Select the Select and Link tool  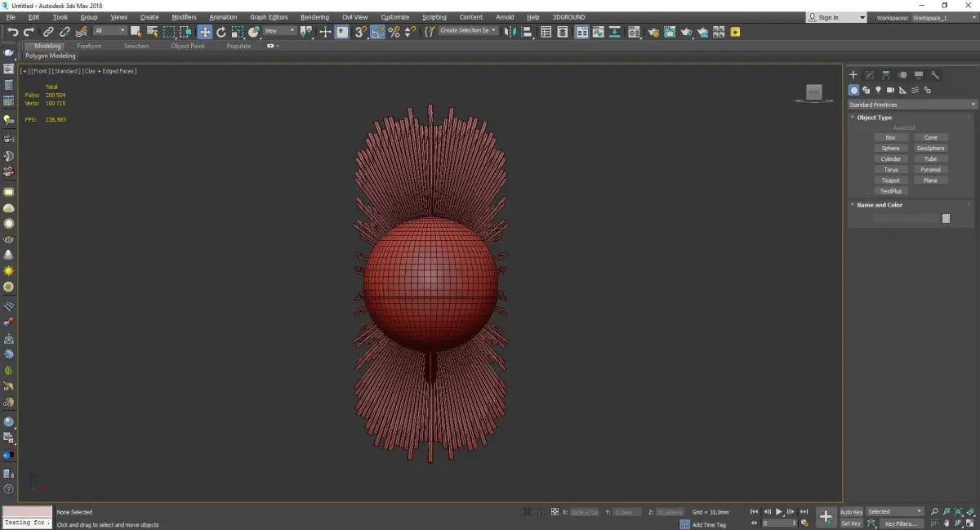[48, 32]
